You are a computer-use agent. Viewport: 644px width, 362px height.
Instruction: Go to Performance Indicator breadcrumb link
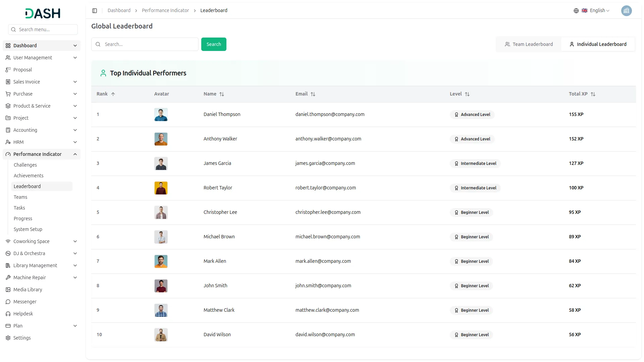[165, 11]
